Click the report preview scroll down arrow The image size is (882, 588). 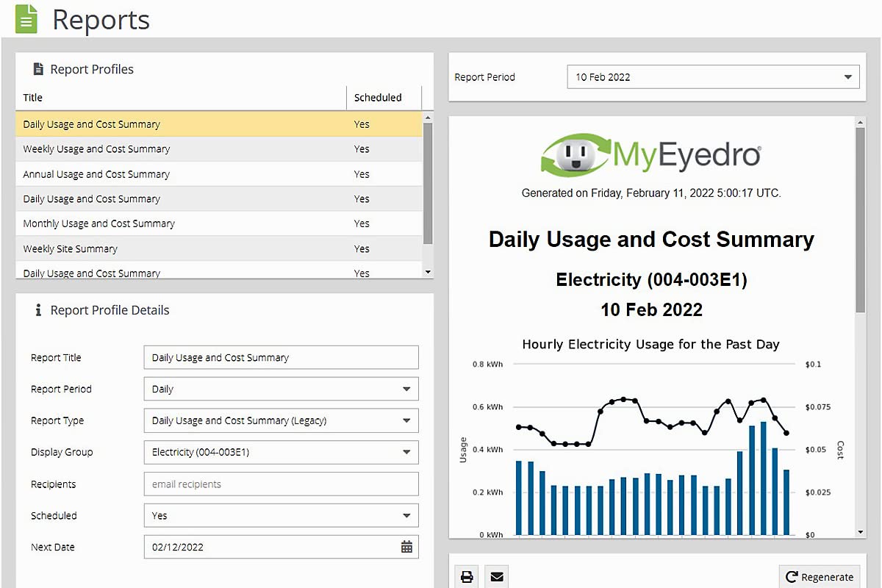click(x=861, y=531)
